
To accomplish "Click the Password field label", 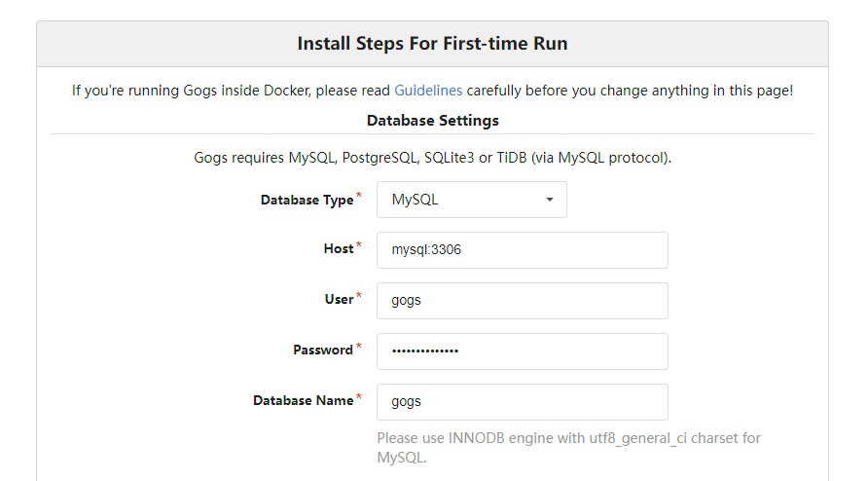I will (323, 350).
